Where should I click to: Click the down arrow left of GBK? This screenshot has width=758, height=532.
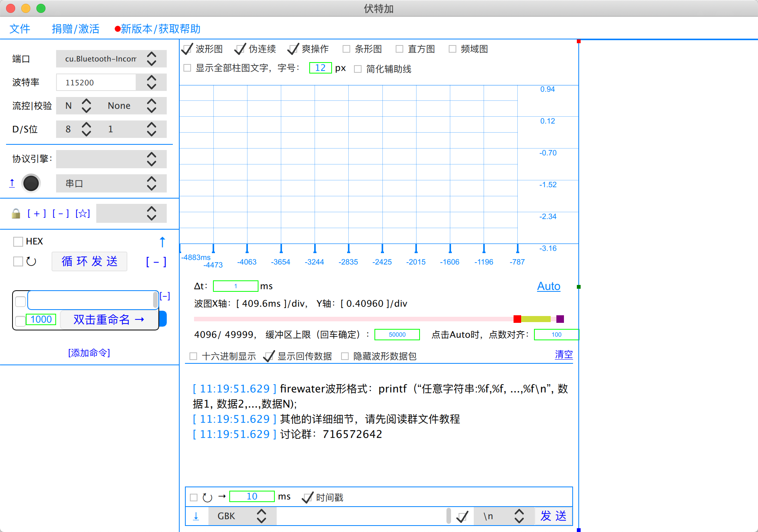coord(196,516)
